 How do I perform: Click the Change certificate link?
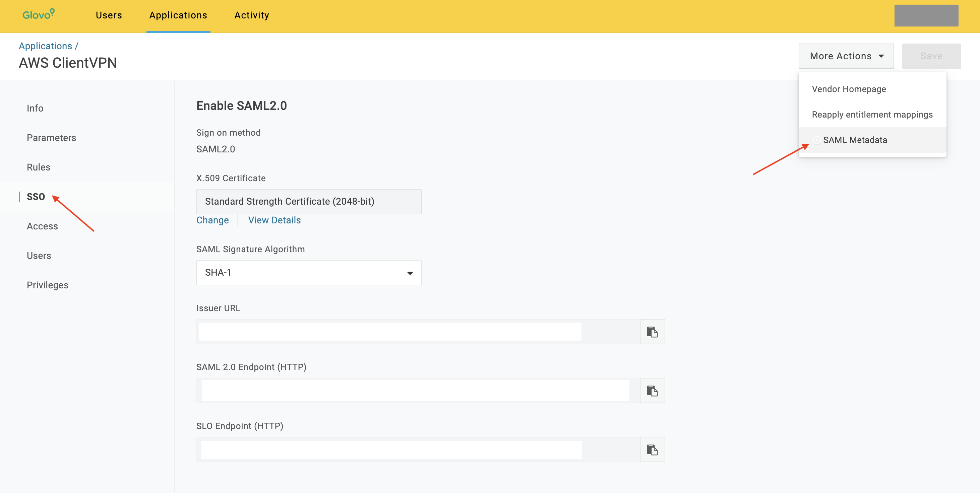click(212, 220)
